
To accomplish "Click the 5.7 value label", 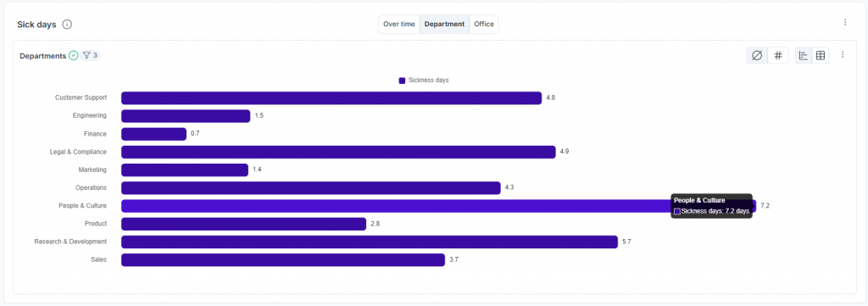I will tap(626, 242).
